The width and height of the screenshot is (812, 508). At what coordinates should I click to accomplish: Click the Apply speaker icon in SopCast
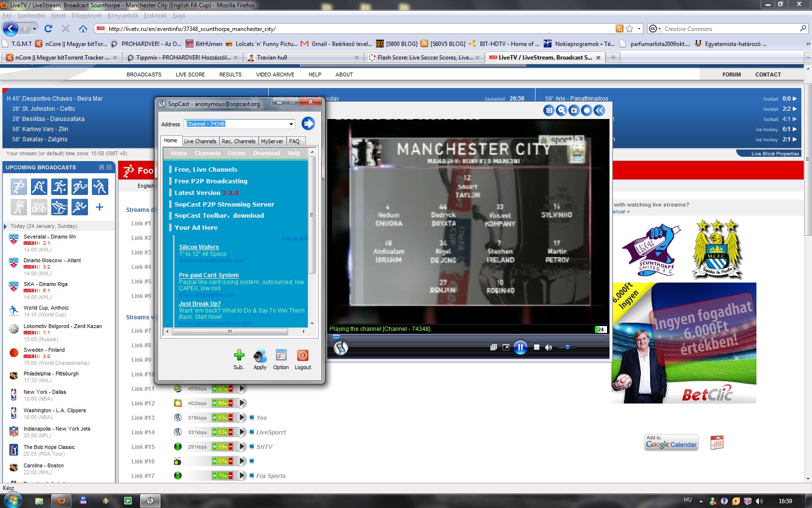point(260,356)
